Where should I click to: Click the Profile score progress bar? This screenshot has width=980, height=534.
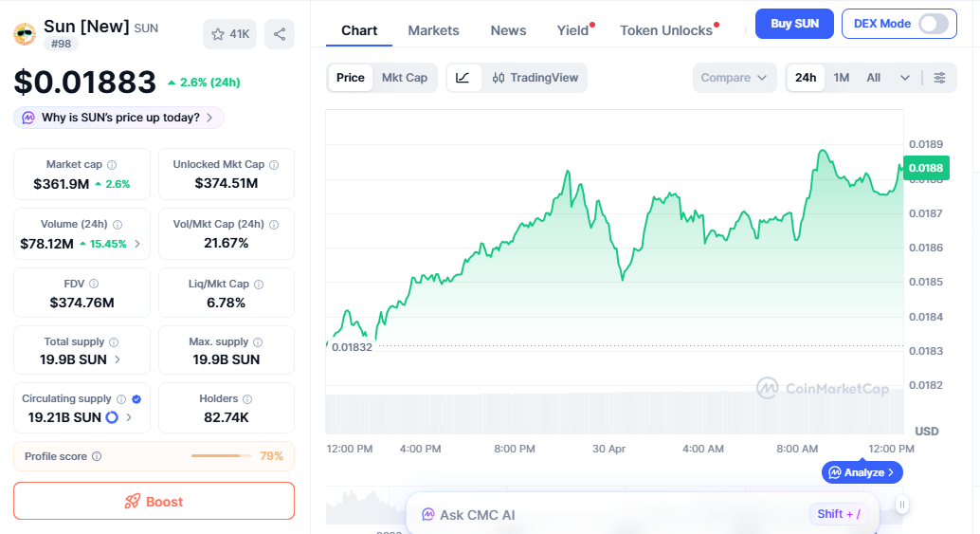(x=221, y=456)
